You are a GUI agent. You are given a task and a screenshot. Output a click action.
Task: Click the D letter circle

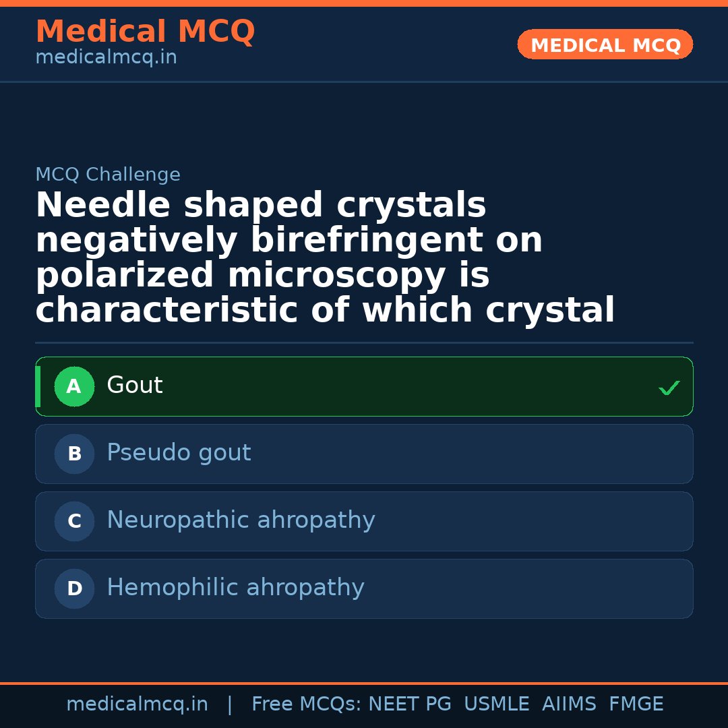click(74, 589)
